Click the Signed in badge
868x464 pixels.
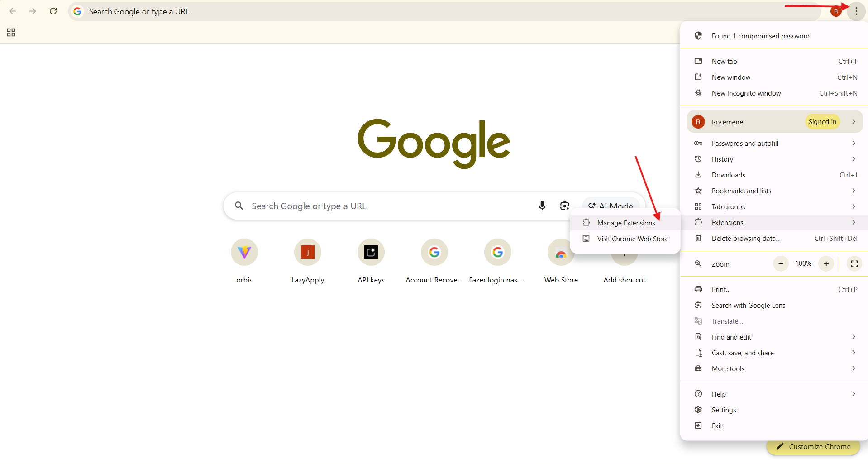[822, 122]
